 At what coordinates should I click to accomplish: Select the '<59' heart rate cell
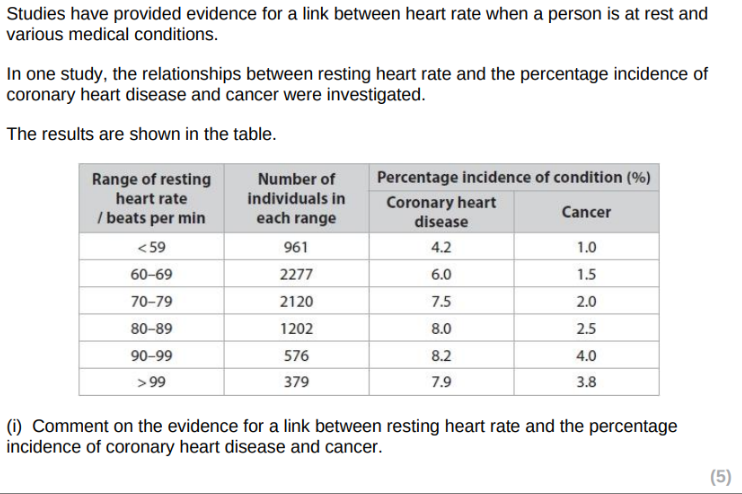(152, 248)
